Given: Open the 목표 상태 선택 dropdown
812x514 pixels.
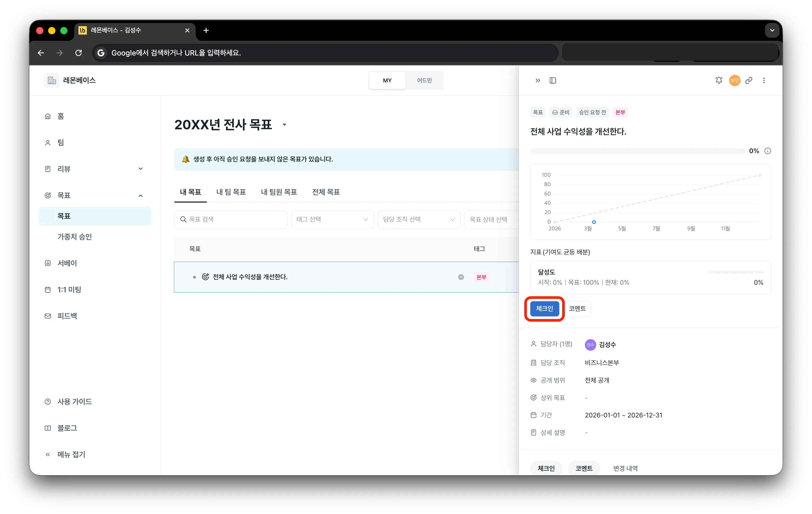Looking at the screenshot, I should (x=492, y=219).
